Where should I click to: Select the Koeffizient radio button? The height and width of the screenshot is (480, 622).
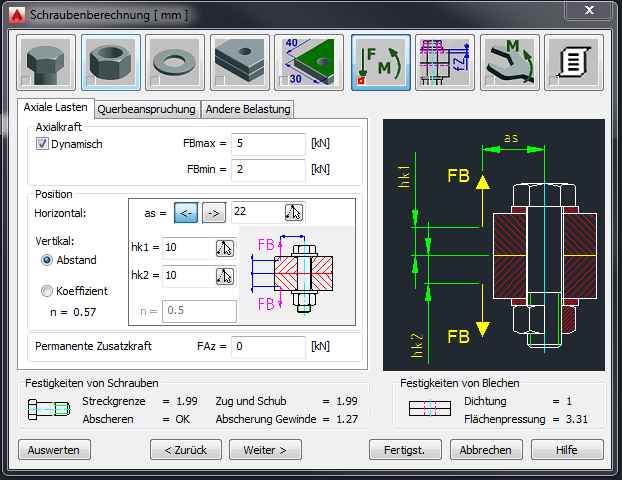click(47, 291)
